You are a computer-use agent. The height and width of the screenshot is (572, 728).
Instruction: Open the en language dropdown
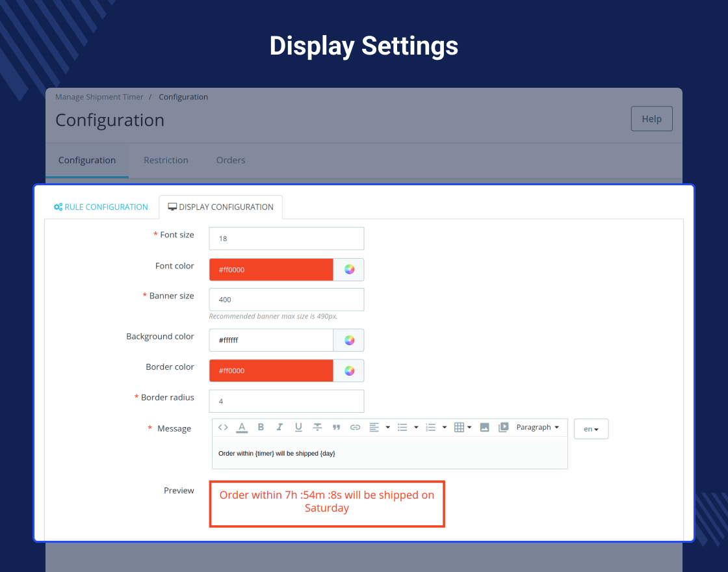(591, 429)
